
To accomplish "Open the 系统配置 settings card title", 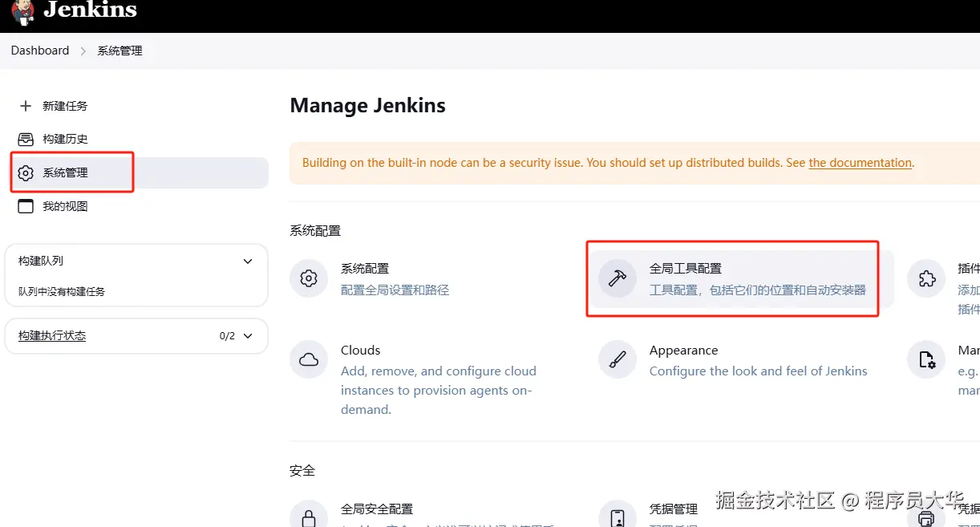I will pos(365,269).
